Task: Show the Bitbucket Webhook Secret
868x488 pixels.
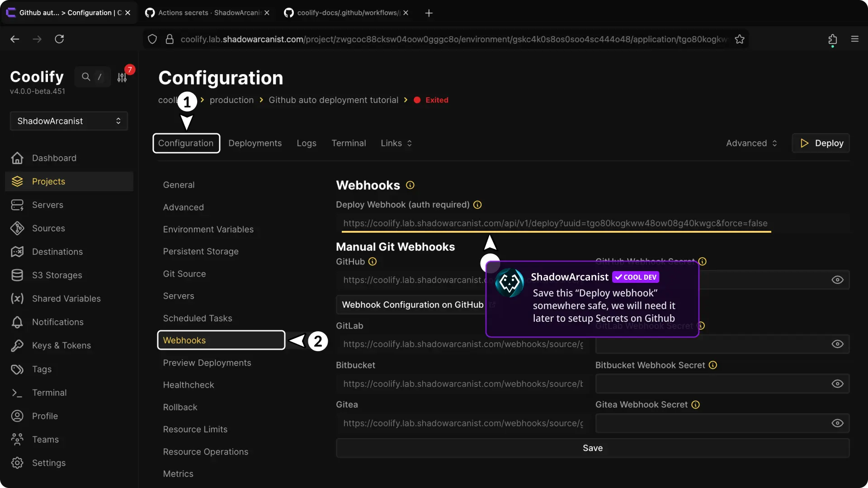Action: point(837,383)
